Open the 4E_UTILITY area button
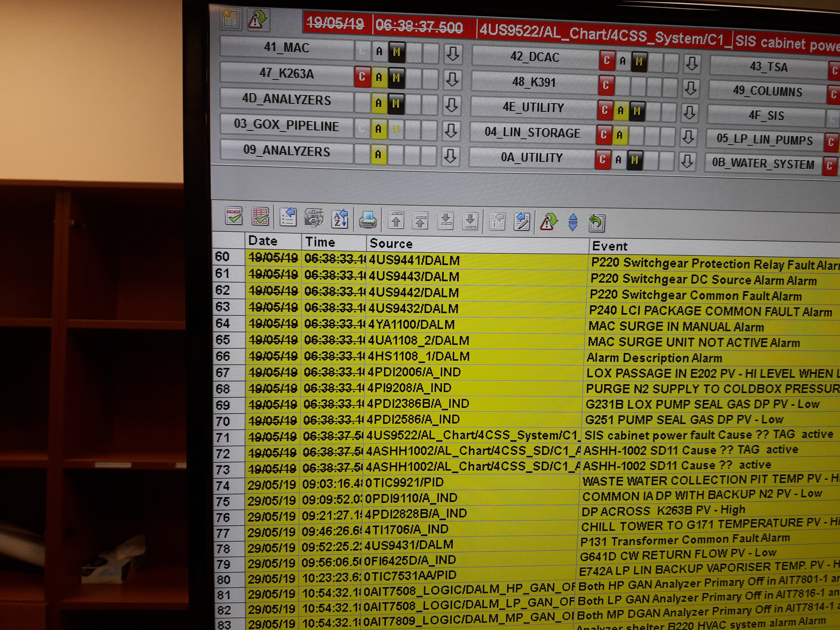Viewport: 840px width, 630px height. tap(533, 107)
